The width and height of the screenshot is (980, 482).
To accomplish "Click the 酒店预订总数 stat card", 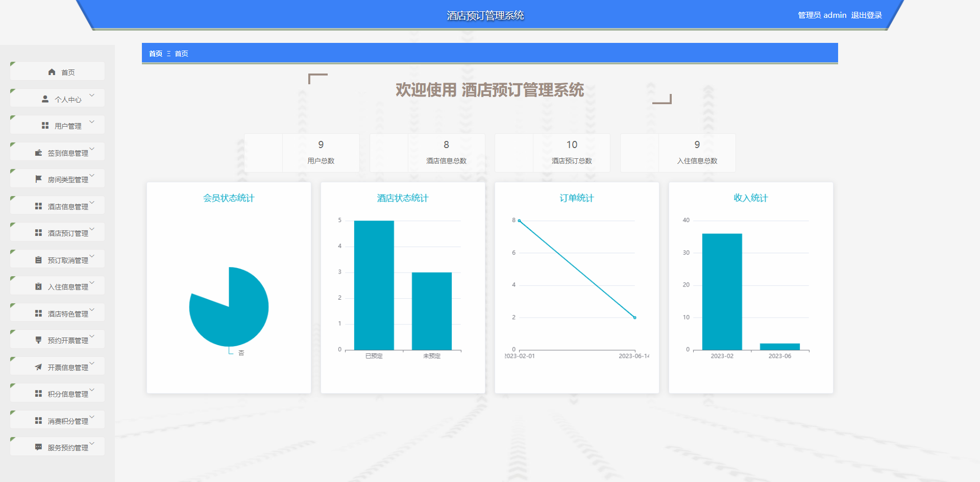I will (x=552, y=153).
